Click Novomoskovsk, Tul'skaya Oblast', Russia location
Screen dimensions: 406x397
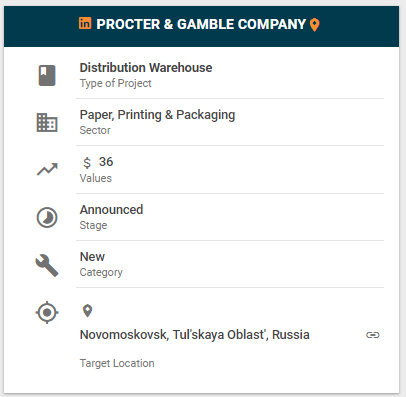195,335
